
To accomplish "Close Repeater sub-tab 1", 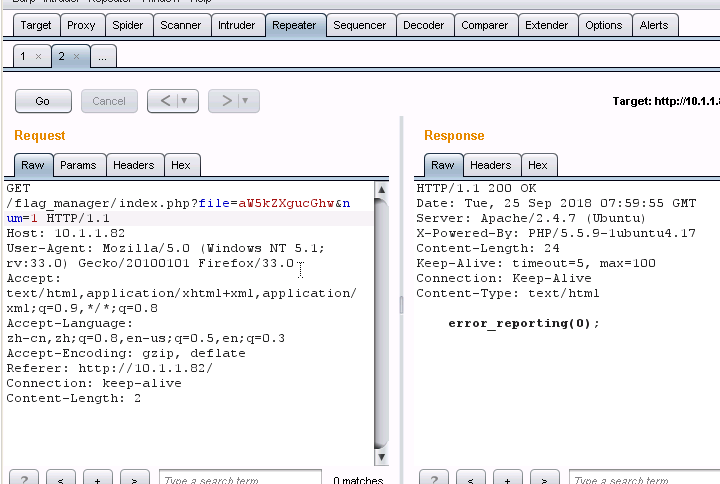I will click(x=39, y=56).
